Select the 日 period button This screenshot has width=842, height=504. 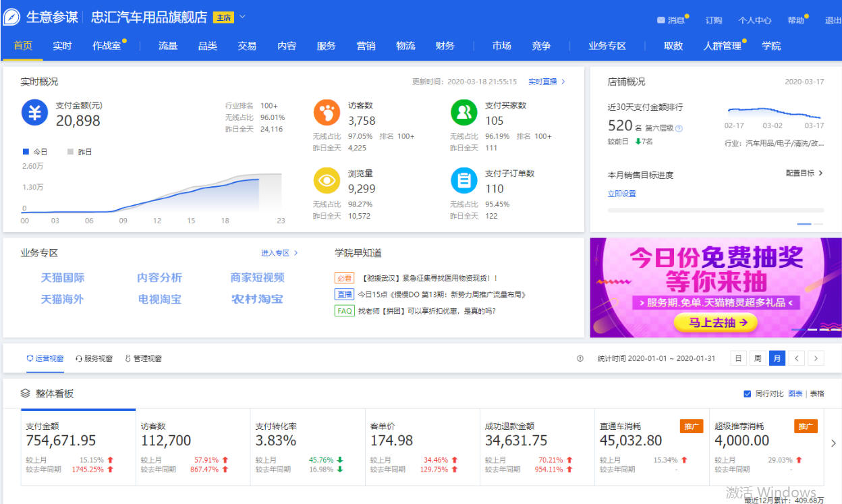click(738, 358)
